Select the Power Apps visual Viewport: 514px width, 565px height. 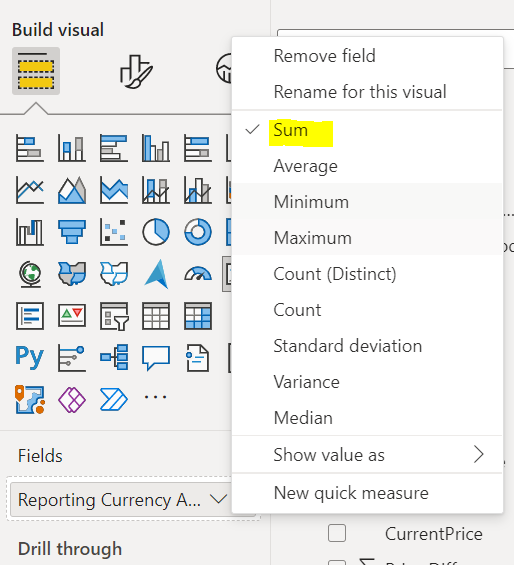[x=72, y=399]
